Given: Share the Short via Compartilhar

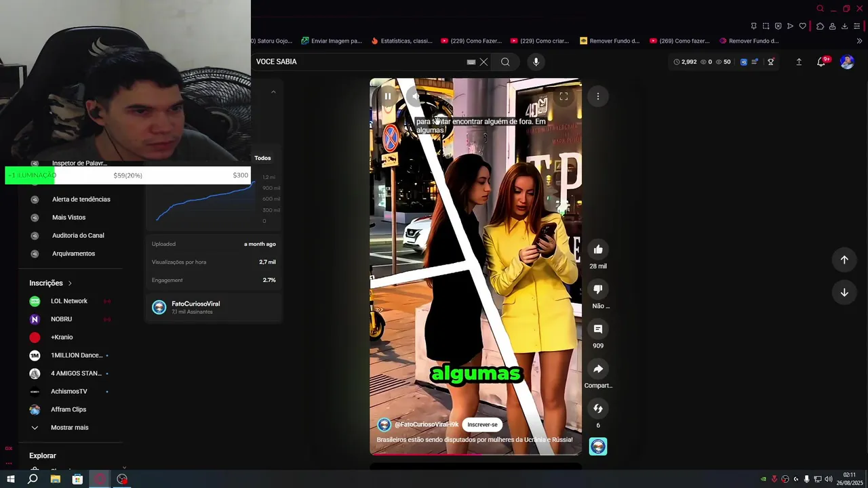Looking at the screenshot, I should [x=598, y=369].
